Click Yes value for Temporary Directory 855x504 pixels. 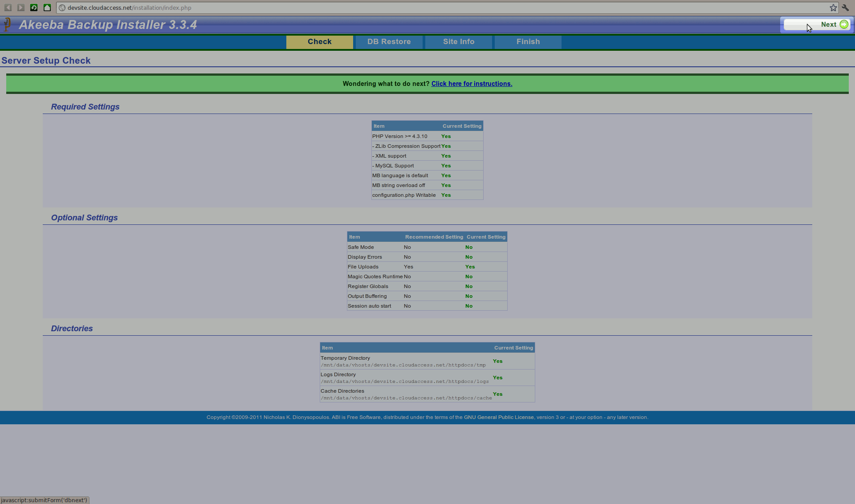pos(497,361)
